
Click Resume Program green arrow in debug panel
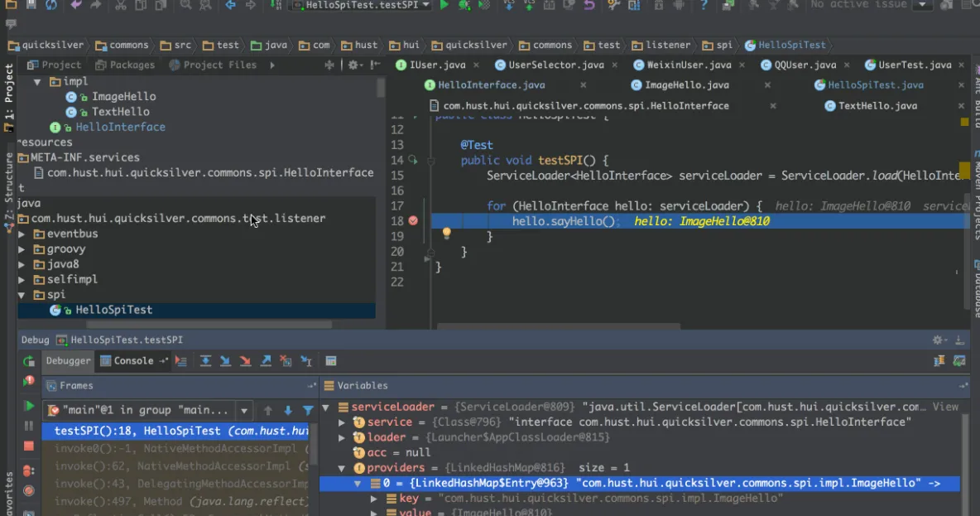[29, 406]
